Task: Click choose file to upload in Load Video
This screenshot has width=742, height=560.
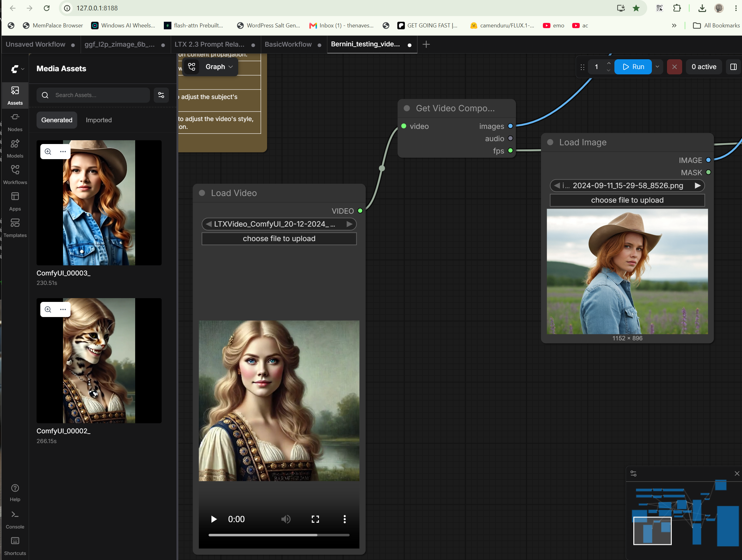Action: coord(279,239)
